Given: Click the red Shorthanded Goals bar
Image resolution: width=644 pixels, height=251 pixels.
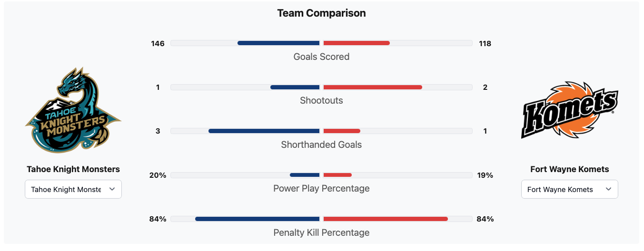Looking at the screenshot, I should (342, 131).
